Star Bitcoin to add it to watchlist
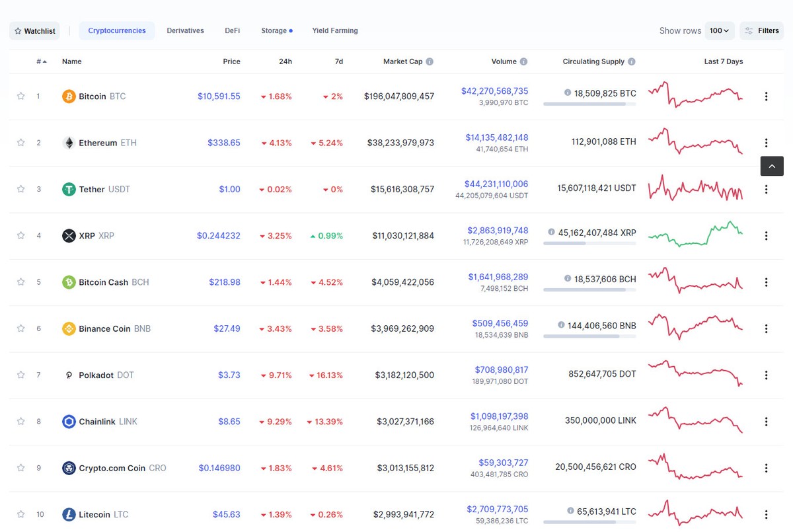The image size is (793, 532). (x=20, y=96)
